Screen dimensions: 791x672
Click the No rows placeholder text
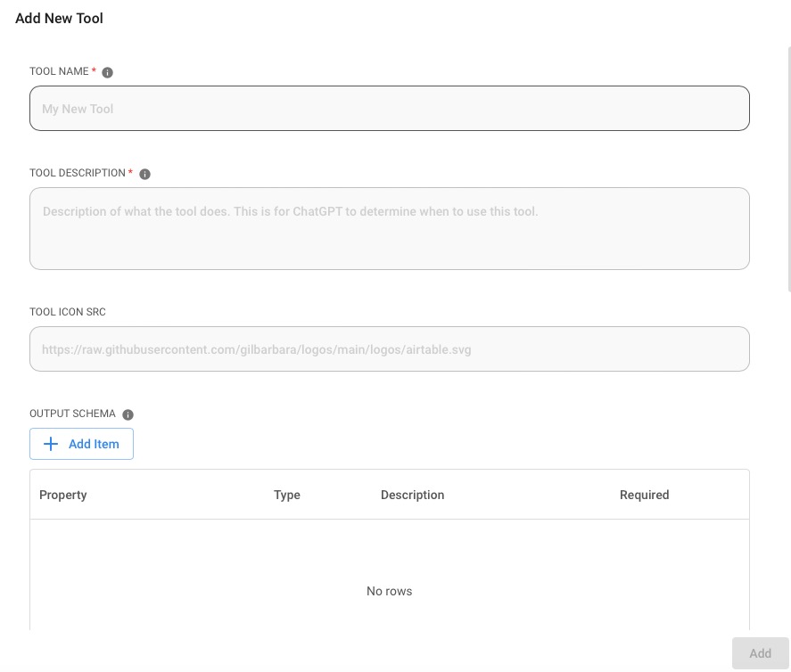click(389, 591)
